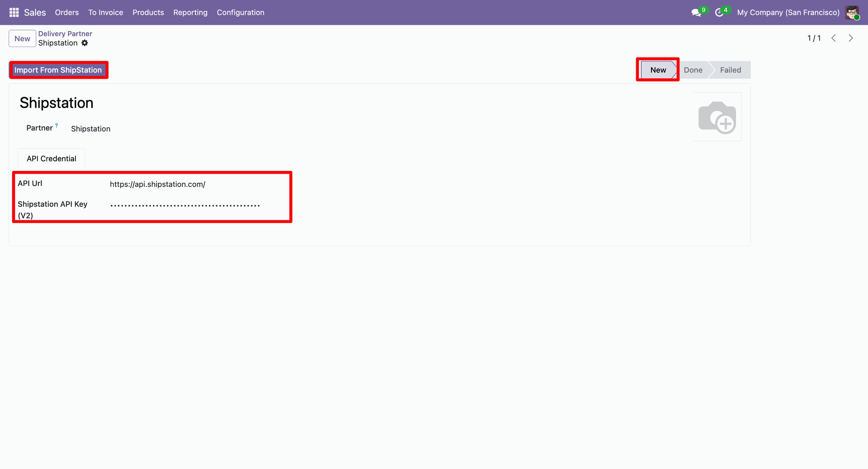Open the Reporting menu
The height and width of the screenshot is (469, 868).
point(190,12)
